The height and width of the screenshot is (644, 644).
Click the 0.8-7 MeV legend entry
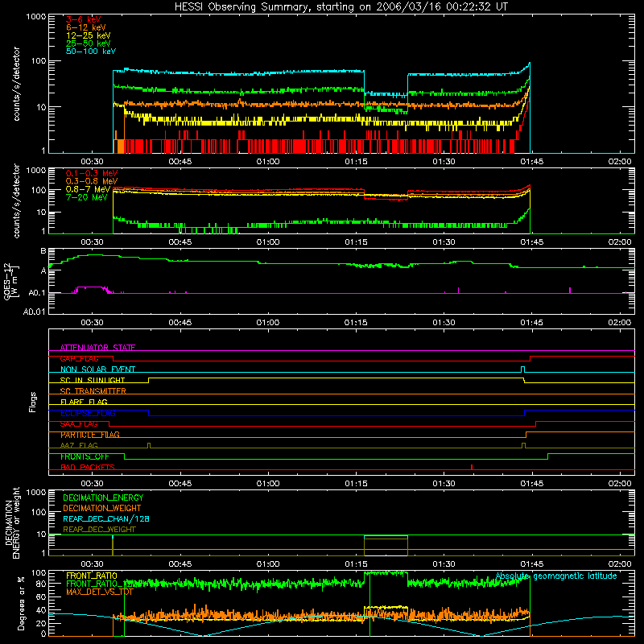pyautogui.click(x=89, y=189)
